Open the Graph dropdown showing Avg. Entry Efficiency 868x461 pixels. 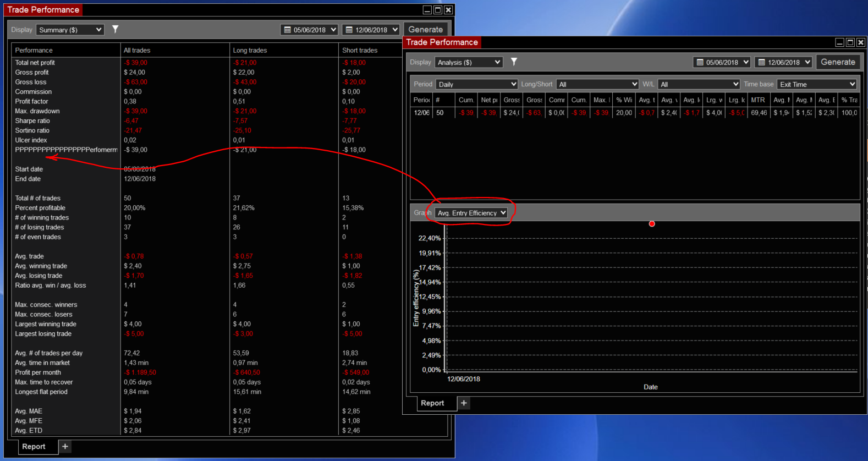pos(471,213)
